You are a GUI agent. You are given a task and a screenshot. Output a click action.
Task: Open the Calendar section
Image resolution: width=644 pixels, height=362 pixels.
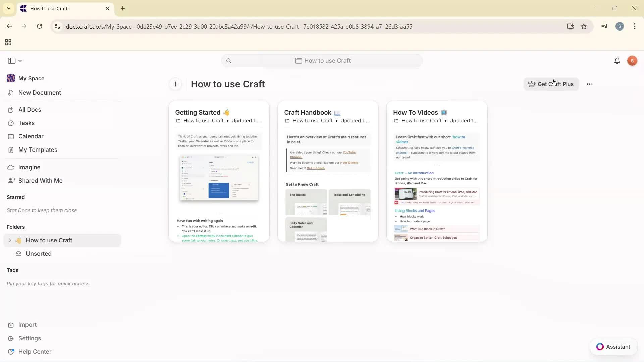tap(31, 136)
